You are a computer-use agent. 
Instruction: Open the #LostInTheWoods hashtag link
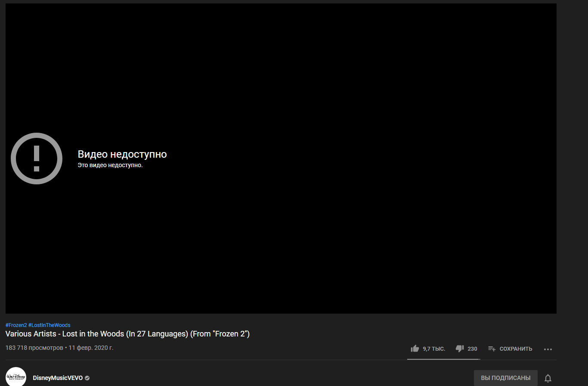point(49,325)
